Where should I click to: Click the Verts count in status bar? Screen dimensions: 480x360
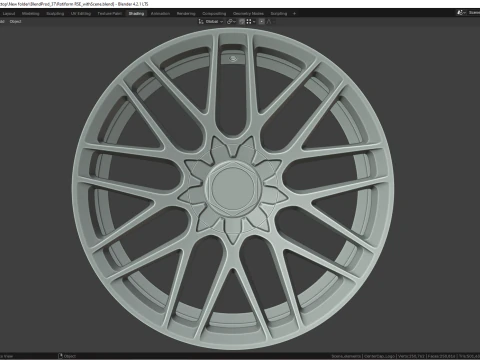[x=411, y=356]
